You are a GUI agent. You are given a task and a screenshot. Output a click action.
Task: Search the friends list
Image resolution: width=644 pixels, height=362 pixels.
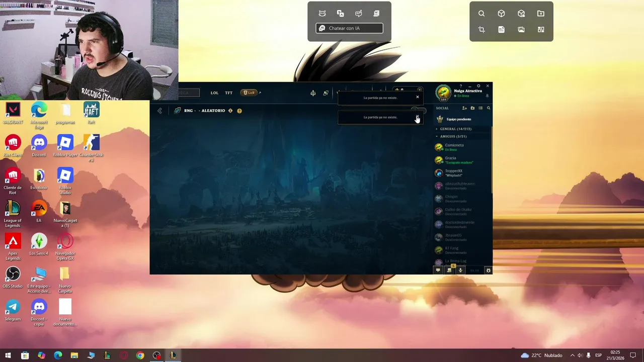(488, 108)
